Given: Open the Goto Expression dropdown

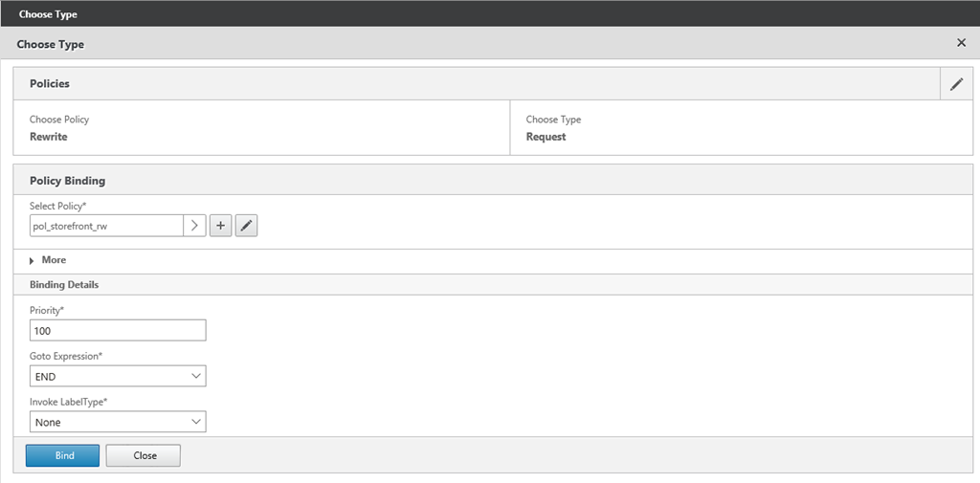Looking at the screenshot, I should (x=118, y=376).
